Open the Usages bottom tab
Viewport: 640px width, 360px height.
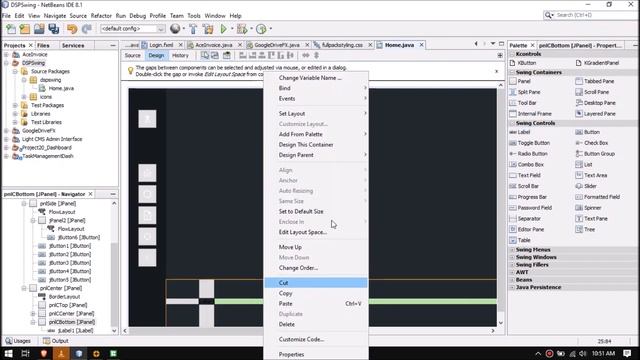tap(18, 341)
